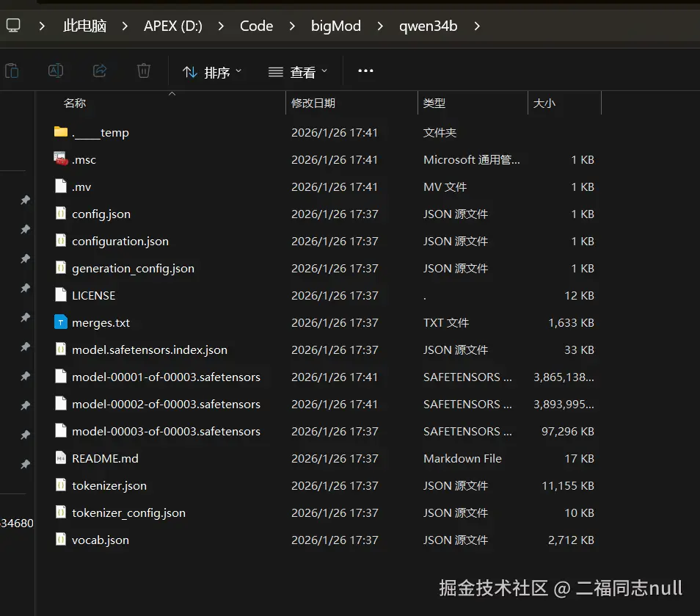700x616 pixels.
Task: Select the vocab.json file icon
Action: tap(61, 539)
